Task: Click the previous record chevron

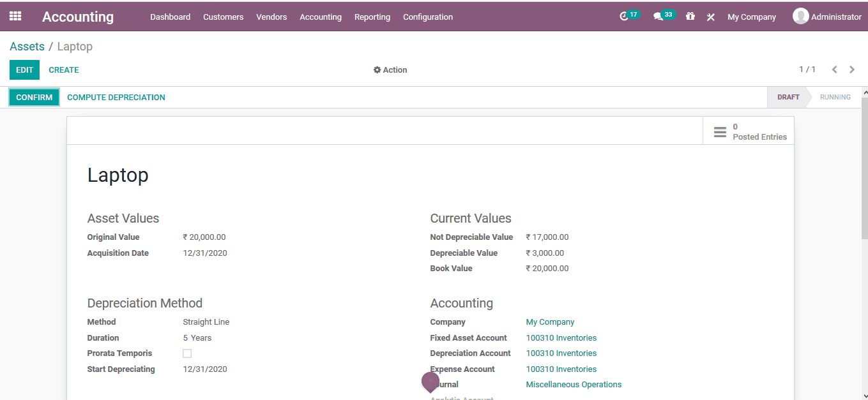Action: tap(834, 70)
